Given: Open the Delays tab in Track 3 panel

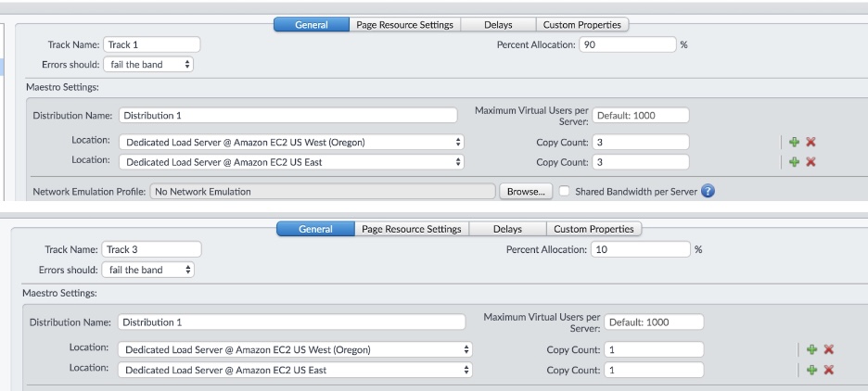Looking at the screenshot, I should pyautogui.click(x=506, y=229).
